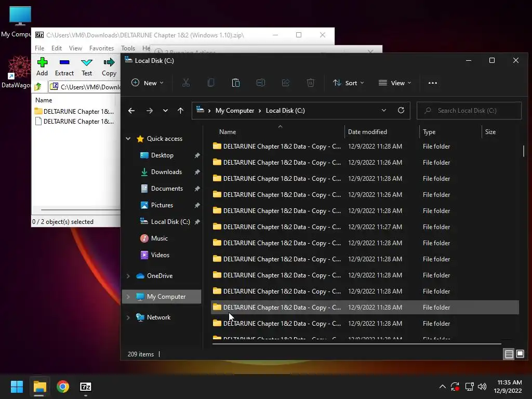Select the folder modified 12/9/2022 11:27 AM

click(365, 227)
